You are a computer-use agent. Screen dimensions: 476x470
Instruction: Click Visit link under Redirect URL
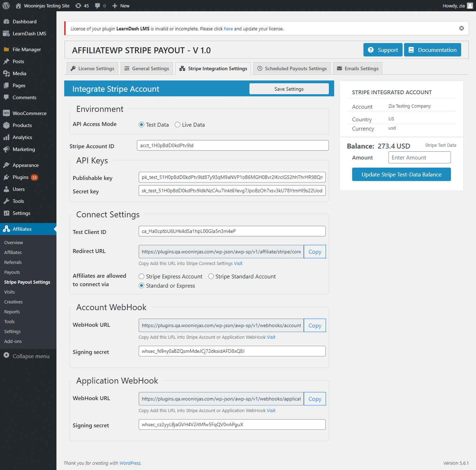tap(238, 263)
